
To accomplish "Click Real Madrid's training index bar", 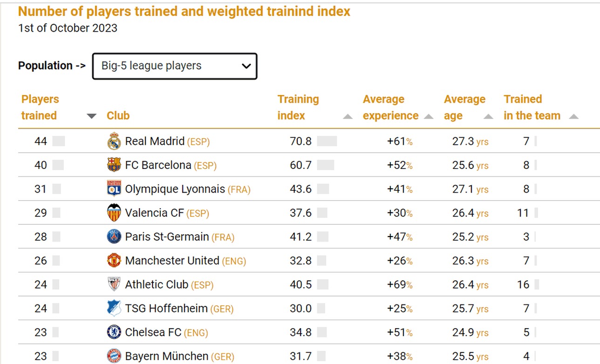I will tap(327, 142).
